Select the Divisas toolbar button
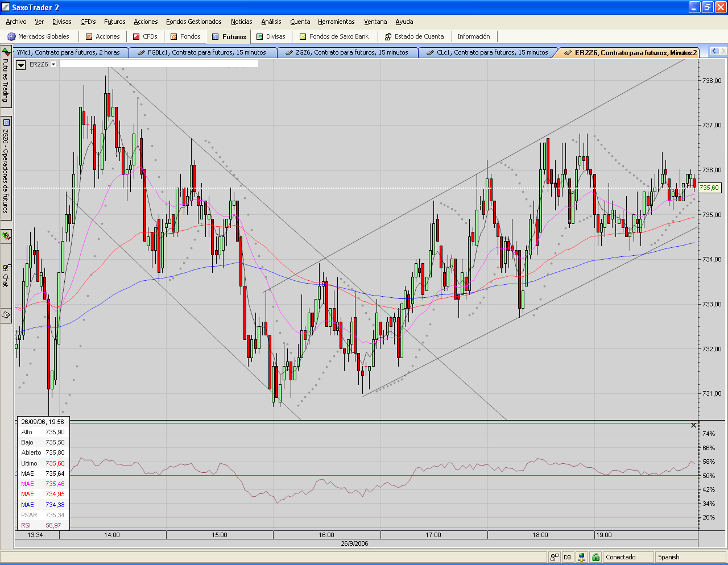The image size is (728, 565). 271,36
